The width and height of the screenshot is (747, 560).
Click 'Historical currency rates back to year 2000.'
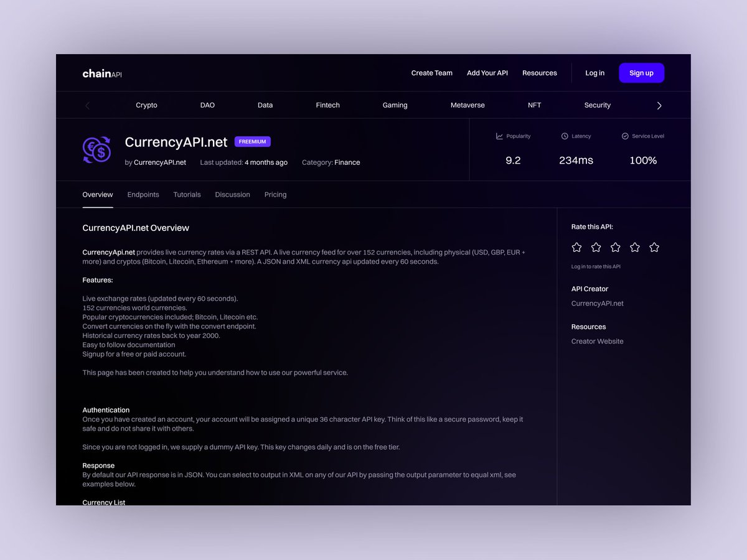tap(151, 336)
